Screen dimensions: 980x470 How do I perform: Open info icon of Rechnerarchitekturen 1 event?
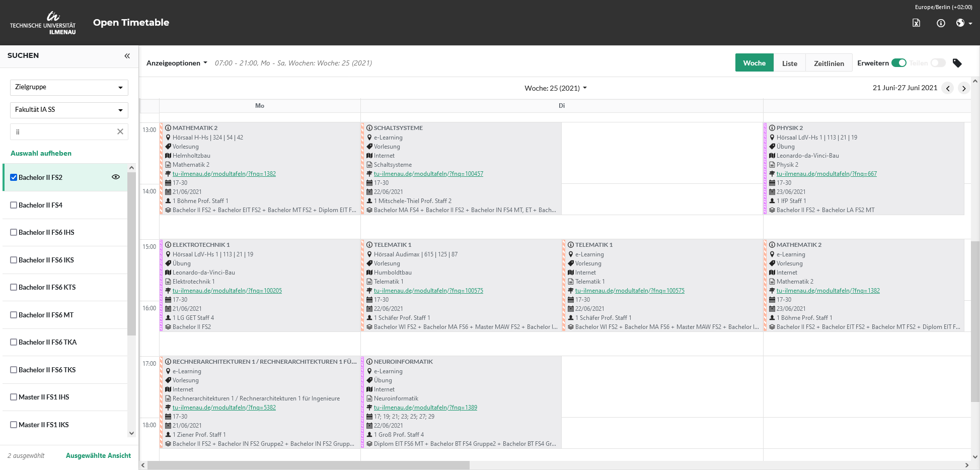pos(168,362)
